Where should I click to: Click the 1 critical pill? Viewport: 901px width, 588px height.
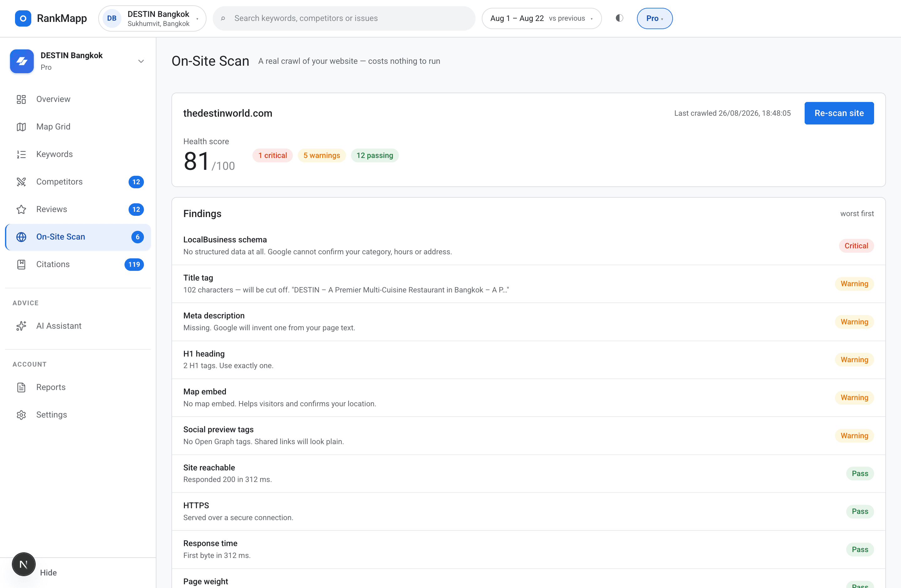[x=272, y=155]
